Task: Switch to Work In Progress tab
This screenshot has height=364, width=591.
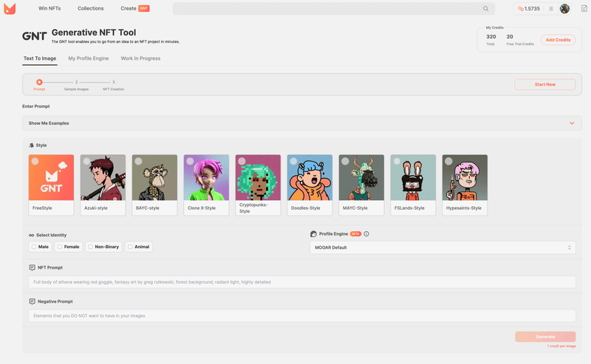Action: 140,58
